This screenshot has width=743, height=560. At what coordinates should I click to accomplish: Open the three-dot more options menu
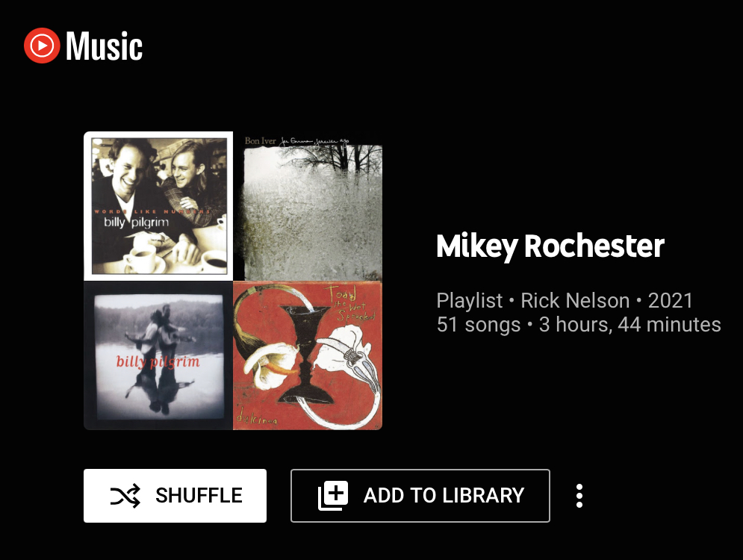579,496
